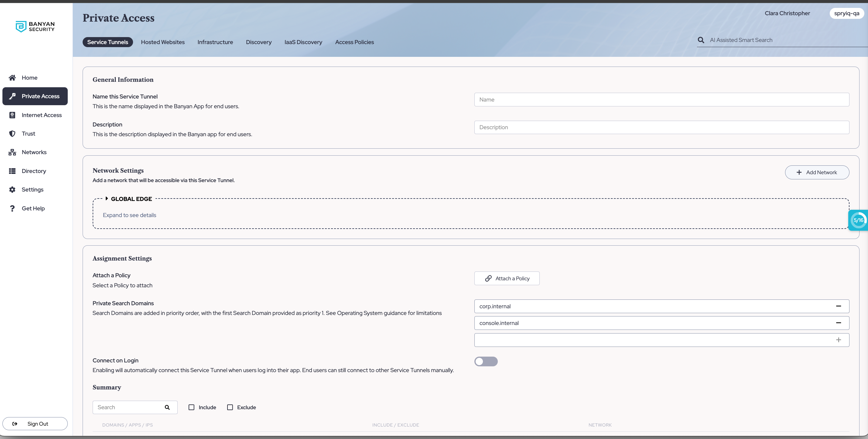The width and height of the screenshot is (868, 439).
Task: Click the Settings gear icon
Action: click(x=12, y=189)
